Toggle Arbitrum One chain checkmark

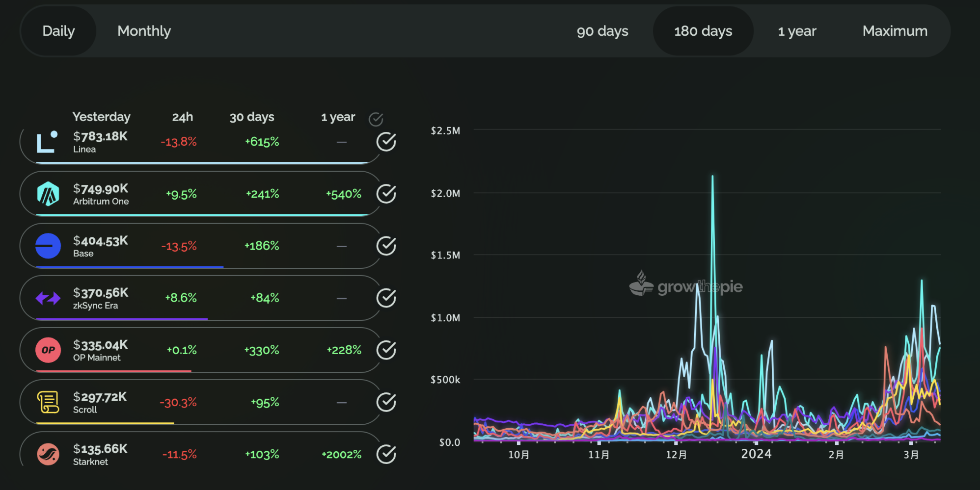pos(386,194)
